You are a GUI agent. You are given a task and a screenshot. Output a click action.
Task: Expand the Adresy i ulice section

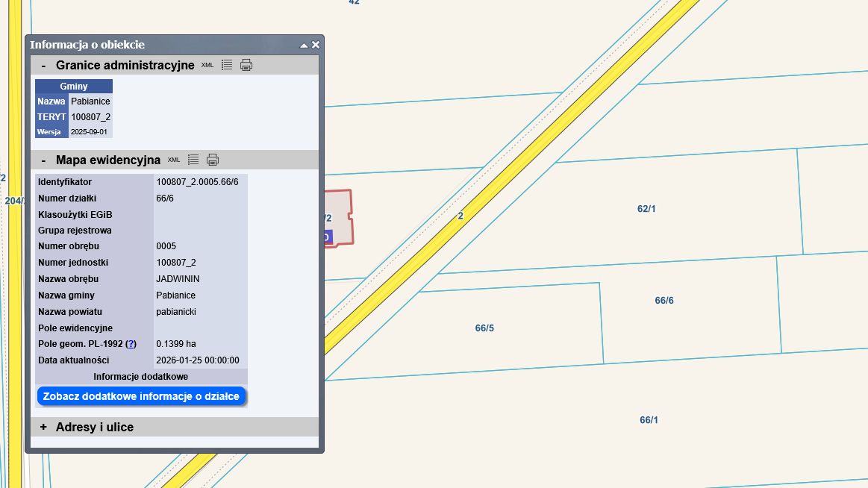43,427
